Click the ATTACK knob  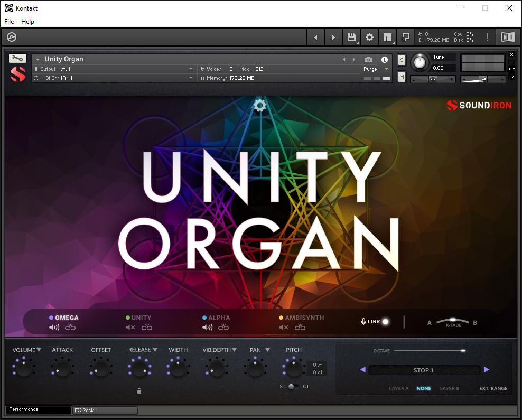pos(62,368)
